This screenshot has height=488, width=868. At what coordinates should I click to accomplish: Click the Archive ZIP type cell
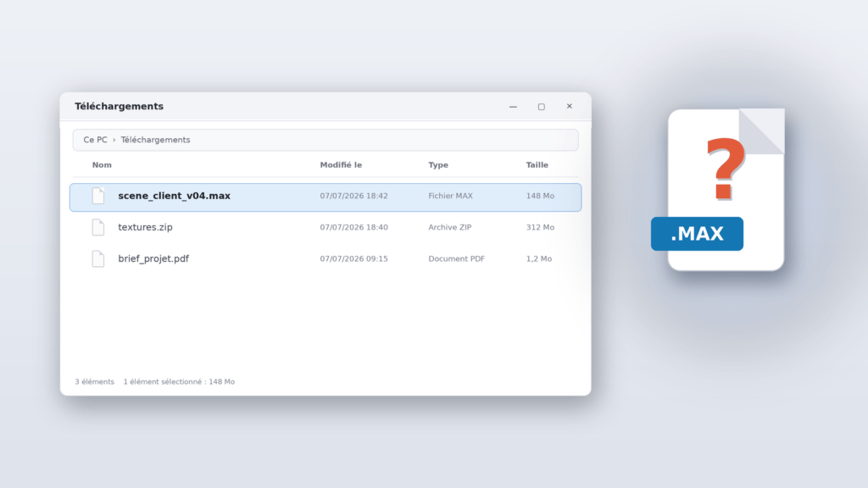450,227
